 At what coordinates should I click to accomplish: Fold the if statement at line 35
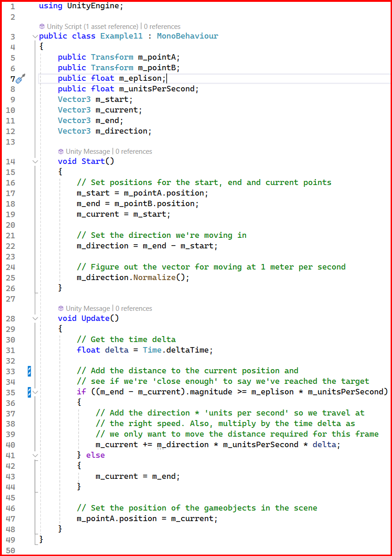35,393
